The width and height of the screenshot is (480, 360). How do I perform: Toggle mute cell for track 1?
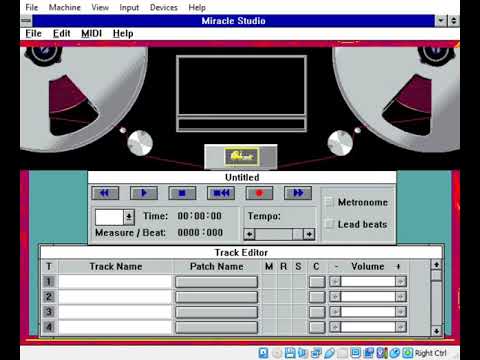tap(269, 282)
